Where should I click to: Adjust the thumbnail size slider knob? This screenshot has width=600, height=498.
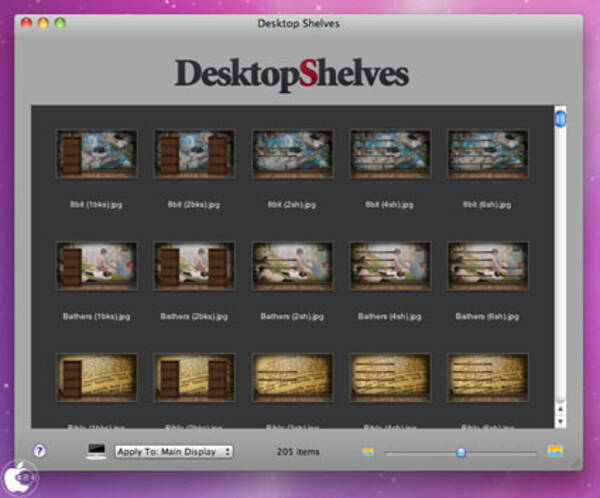coord(461,452)
